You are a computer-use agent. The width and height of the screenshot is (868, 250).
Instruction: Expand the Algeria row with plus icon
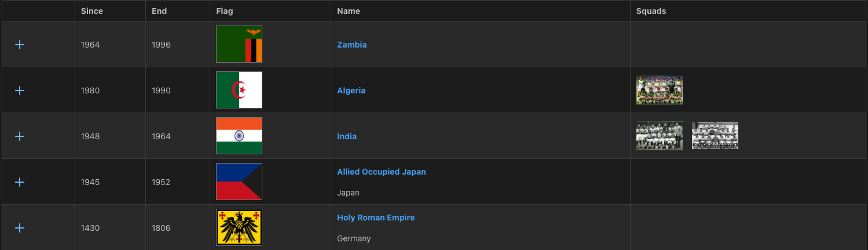click(x=20, y=90)
